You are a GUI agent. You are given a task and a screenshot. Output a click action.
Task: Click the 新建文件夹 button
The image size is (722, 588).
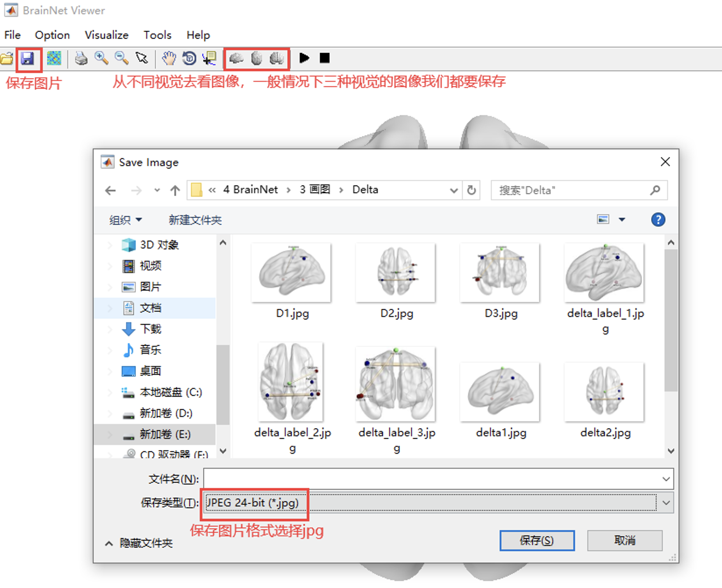click(195, 220)
